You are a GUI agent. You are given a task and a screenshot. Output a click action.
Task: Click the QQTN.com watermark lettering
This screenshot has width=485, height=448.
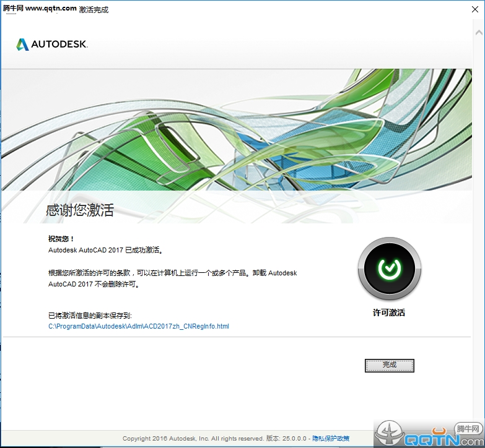point(431,440)
